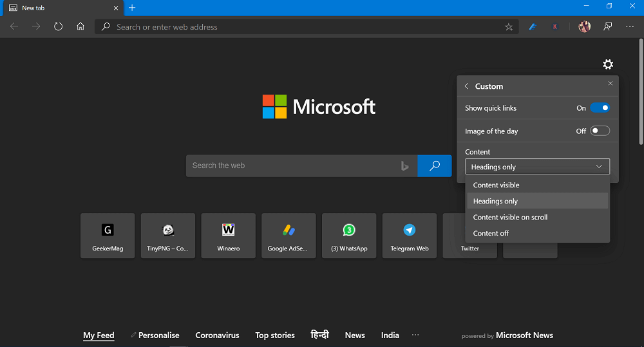Focus the address bar field
Image resolution: width=644 pixels, height=347 pixels.
(x=307, y=27)
